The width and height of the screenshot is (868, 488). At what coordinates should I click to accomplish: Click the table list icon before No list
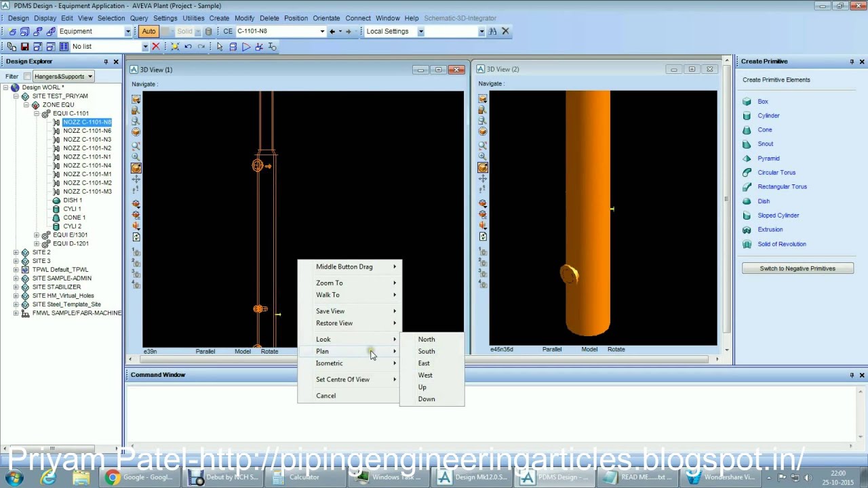pyautogui.click(x=64, y=47)
